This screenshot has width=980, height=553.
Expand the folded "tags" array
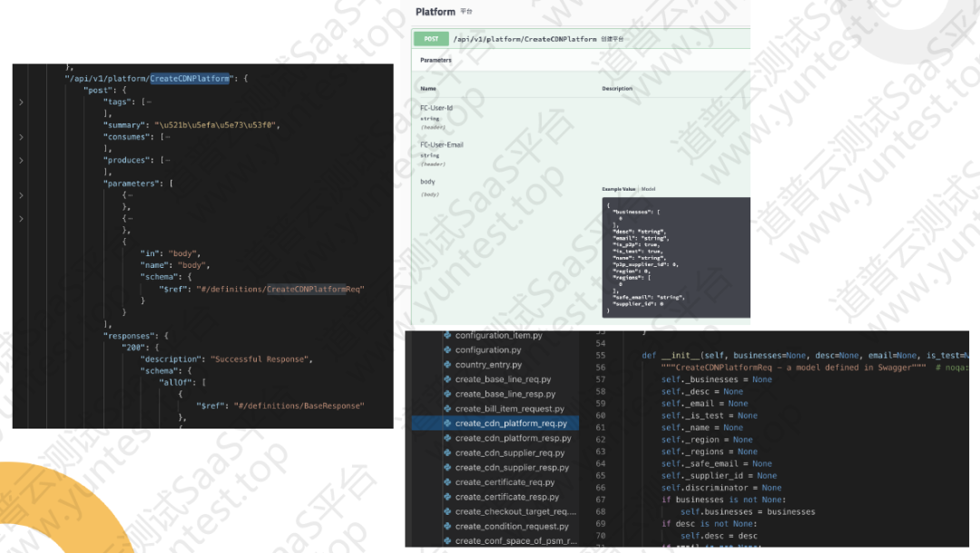click(x=20, y=102)
